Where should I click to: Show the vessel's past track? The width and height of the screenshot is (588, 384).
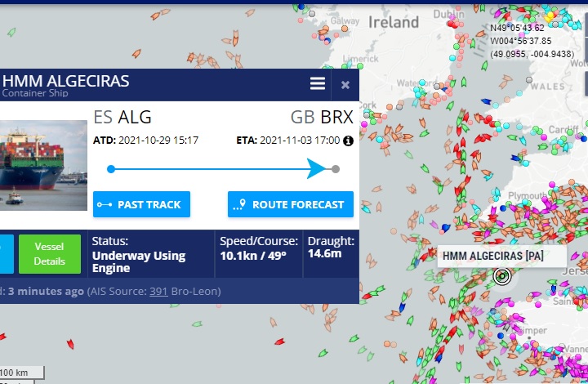(x=142, y=204)
